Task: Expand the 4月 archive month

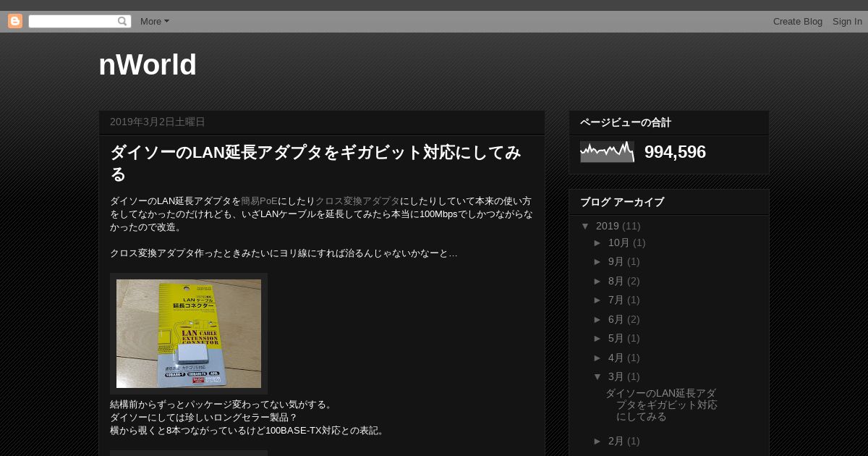Action: 598,358
